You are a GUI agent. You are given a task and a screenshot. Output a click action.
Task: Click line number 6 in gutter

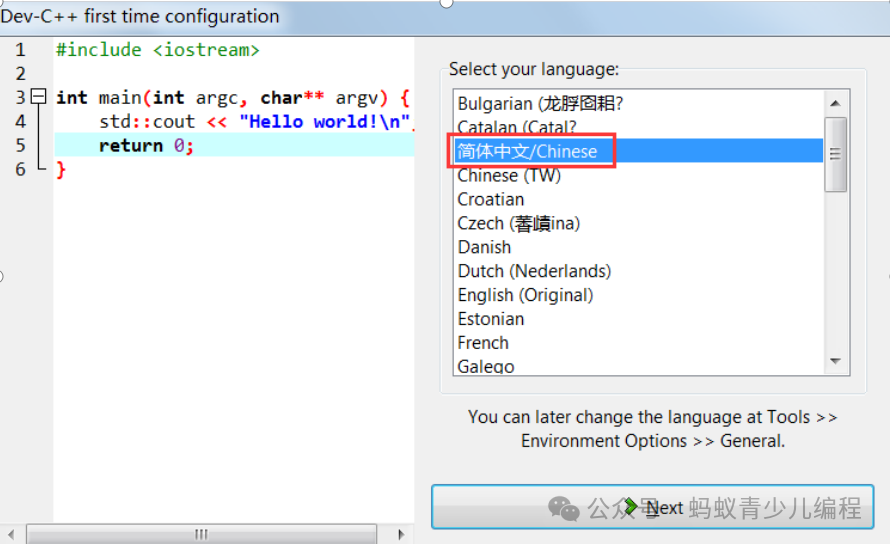[20, 169]
